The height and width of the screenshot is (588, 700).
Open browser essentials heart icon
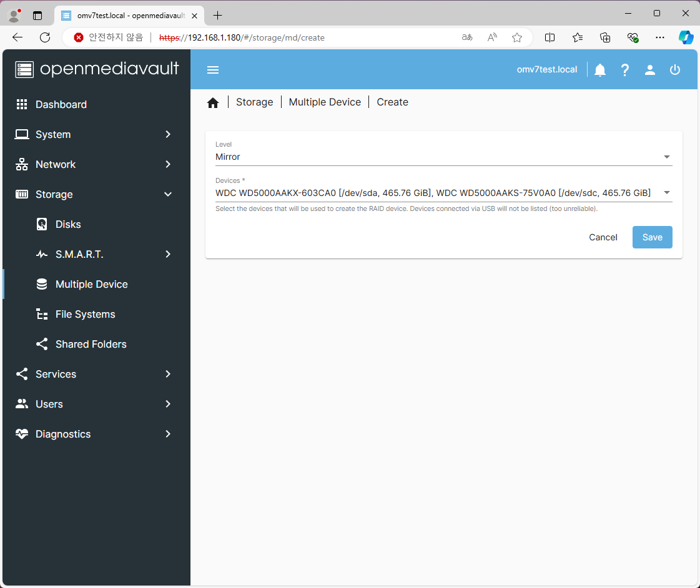click(633, 37)
